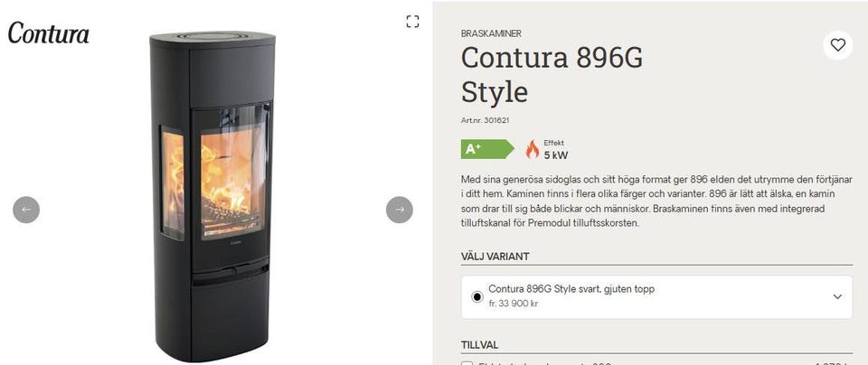Advance to the next product image arrow
Viewport: 868px width, 365px height.
tap(399, 210)
